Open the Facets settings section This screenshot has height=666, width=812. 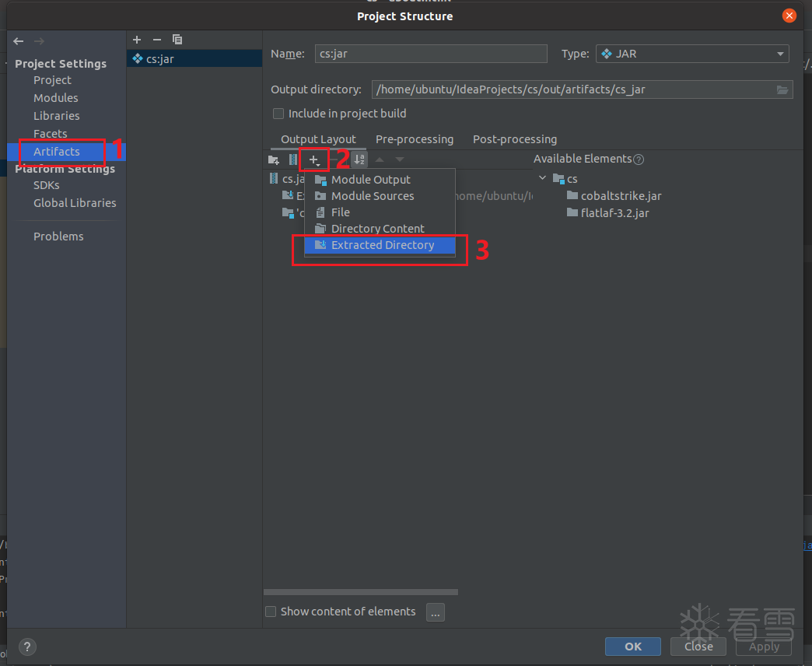(x=51, y=134)
